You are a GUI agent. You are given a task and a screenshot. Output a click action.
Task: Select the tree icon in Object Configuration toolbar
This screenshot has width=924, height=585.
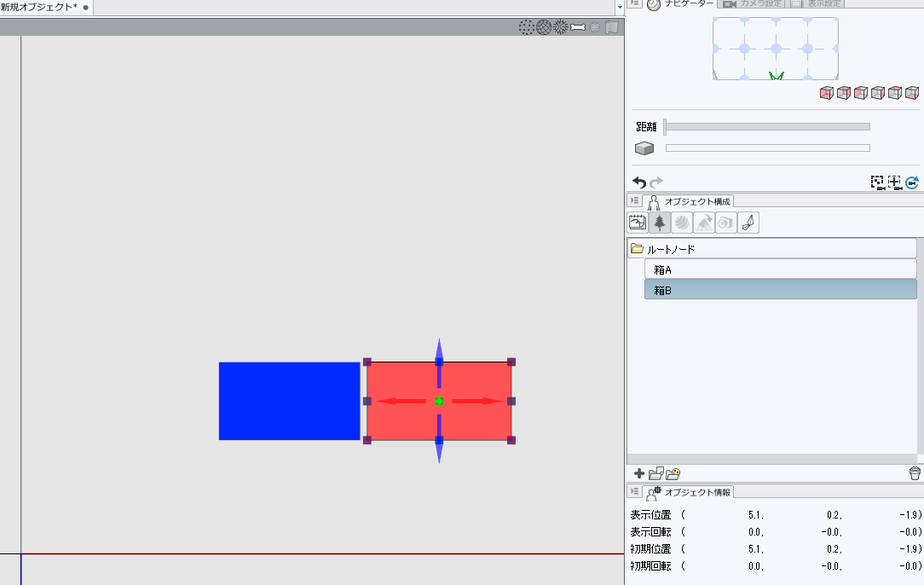point(660,223)
